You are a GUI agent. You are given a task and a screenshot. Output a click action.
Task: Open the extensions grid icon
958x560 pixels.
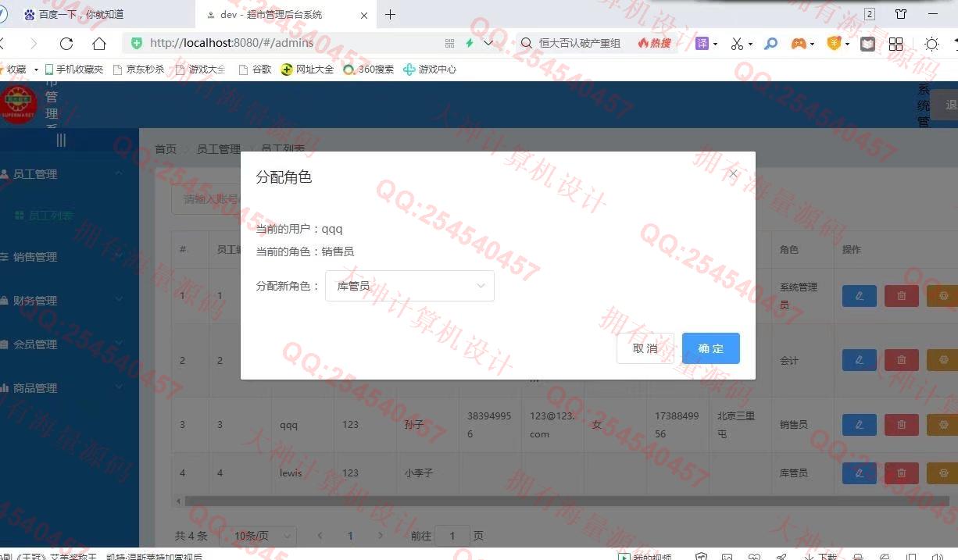coord(895,44)
